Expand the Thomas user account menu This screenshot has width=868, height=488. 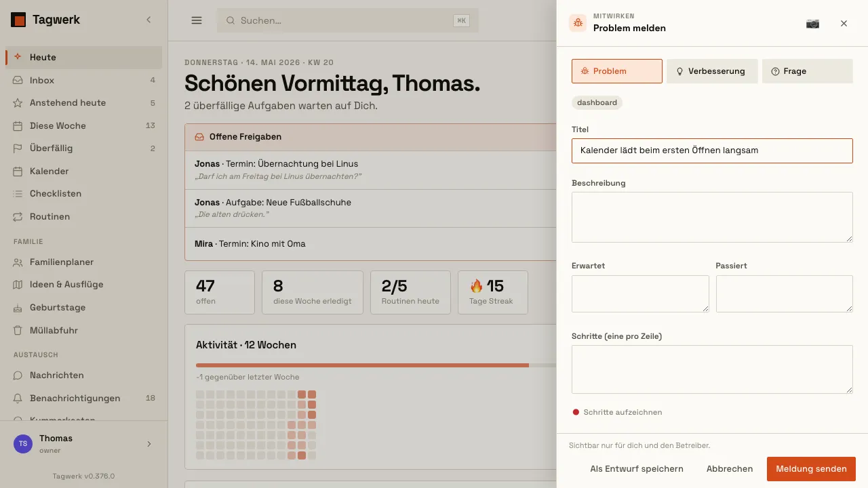pos(83,444)
